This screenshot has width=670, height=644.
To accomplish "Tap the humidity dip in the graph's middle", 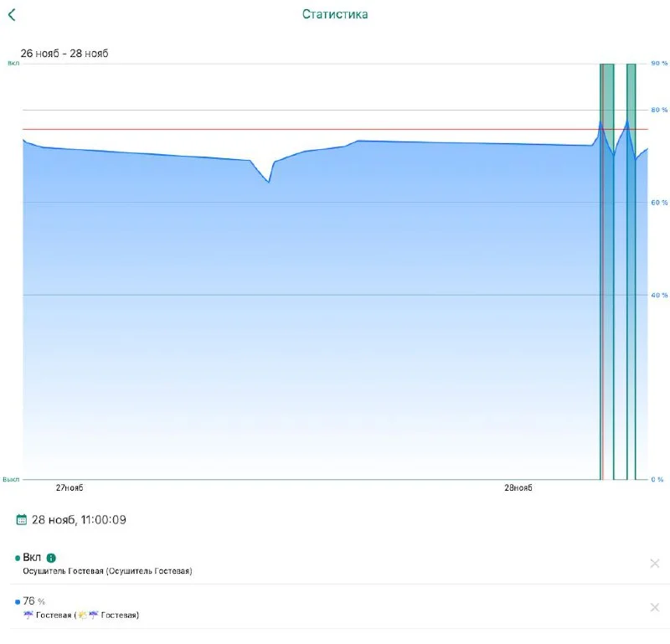I will coord(268,180).
